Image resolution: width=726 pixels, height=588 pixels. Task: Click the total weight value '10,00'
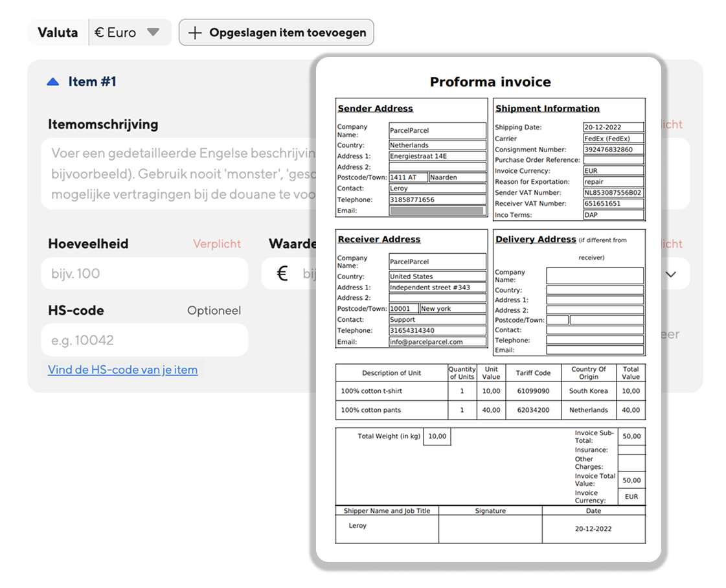[x=437, y=436]
